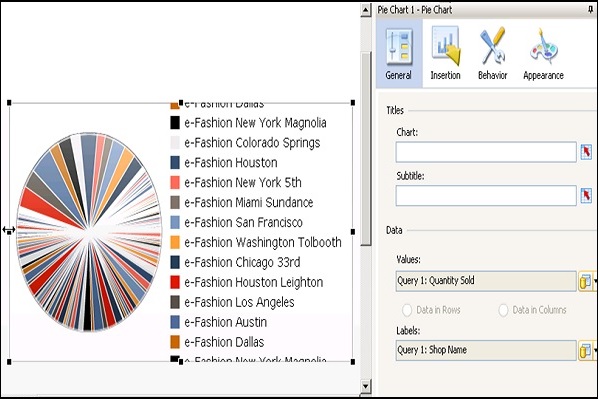This screenshot has height=399, width=600.
Task: Click cell selector icon beside Subtitle
Action: tap(586, 195)
